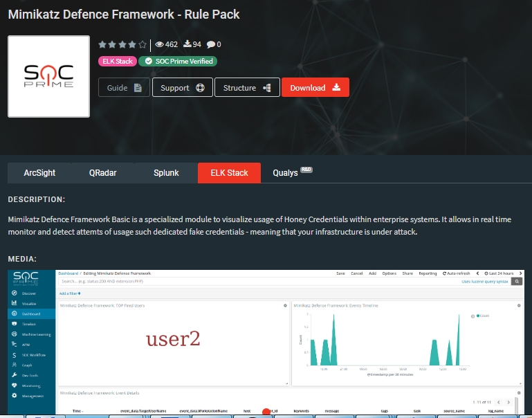Open Machine Learning in the sidebar

click(x=31, y=334)
